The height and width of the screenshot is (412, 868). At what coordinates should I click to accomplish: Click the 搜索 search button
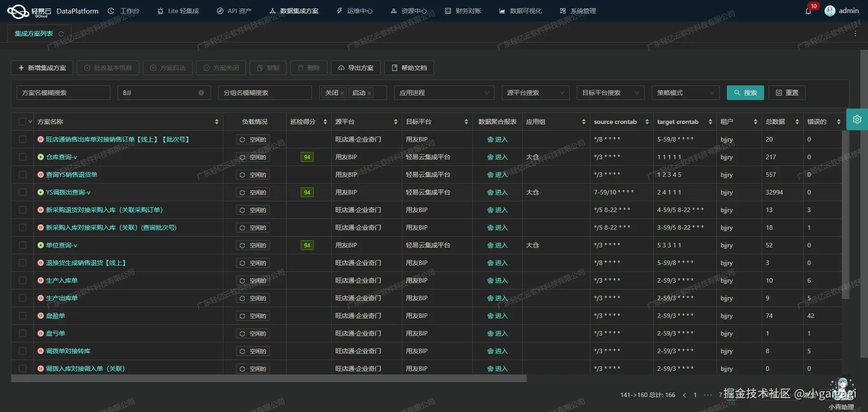point(745,93)
